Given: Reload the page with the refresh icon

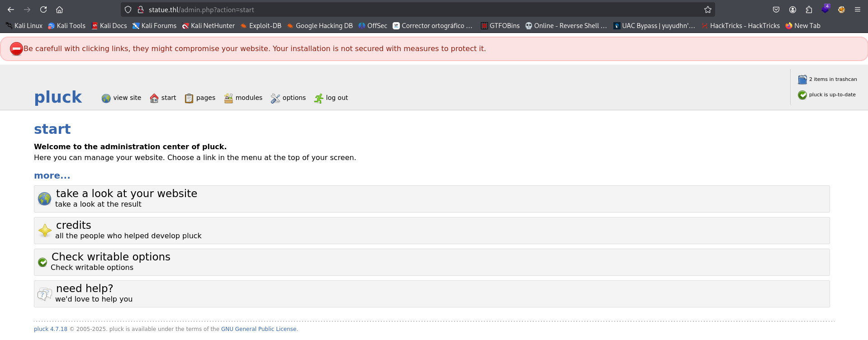Looking at the screenshot, I should tap(43, 9).
